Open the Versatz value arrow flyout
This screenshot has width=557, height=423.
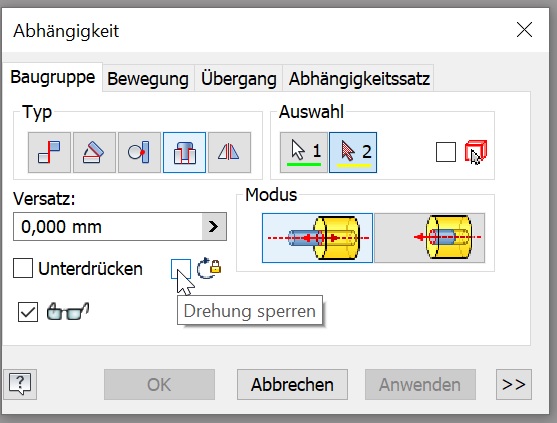(x=214, y=227)
